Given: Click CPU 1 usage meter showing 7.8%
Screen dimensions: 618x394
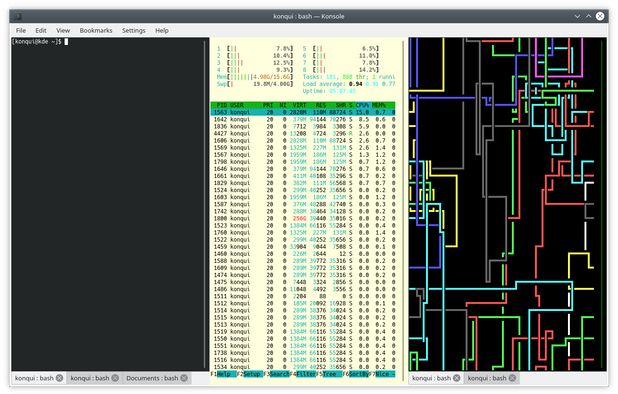Looking at the screenshot, I should point(255,48).
